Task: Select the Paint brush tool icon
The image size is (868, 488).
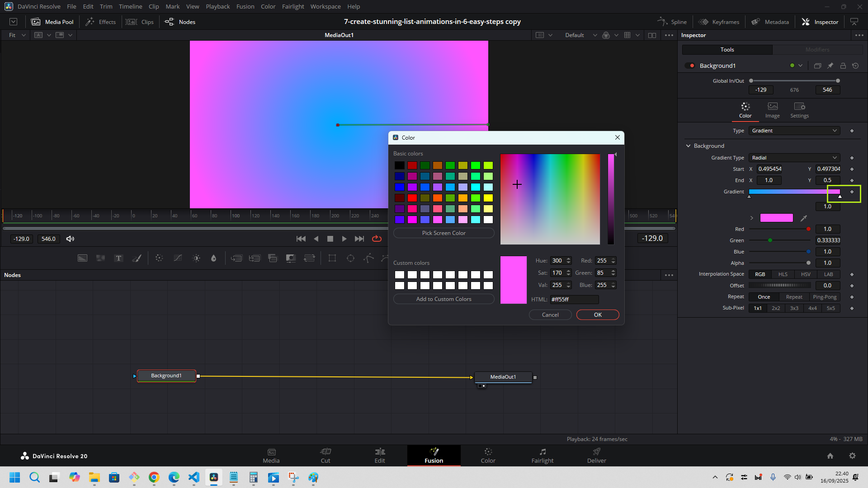Action: pyautogui.click(x=137, y=258)
